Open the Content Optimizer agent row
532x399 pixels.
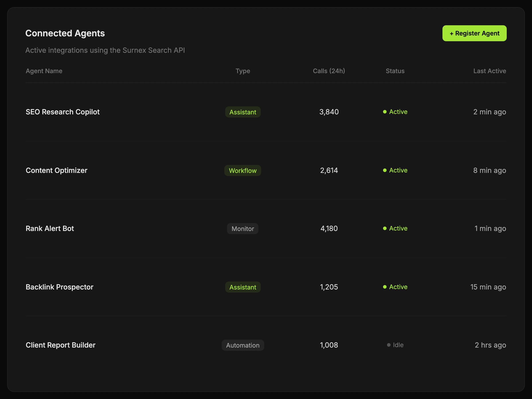coord(57,170)
